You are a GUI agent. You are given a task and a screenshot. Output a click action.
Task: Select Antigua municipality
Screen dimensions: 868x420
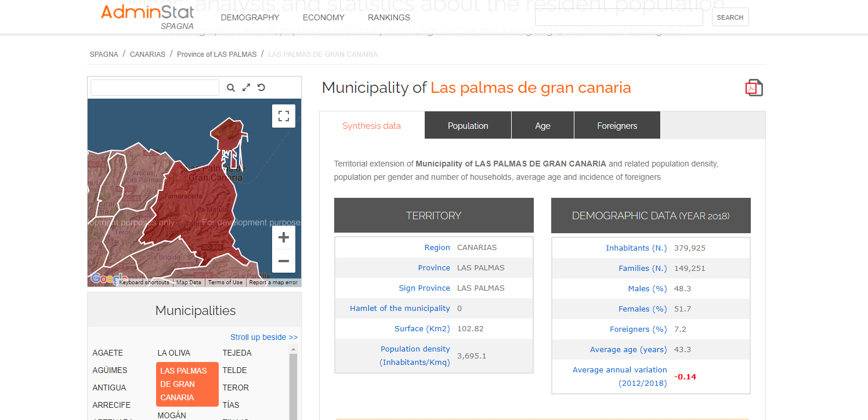[109, 388]
